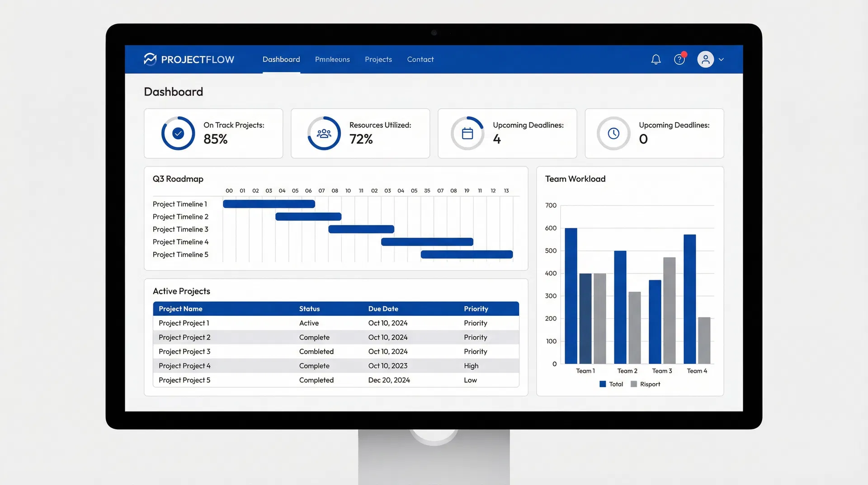Open the help question mark icon
The image size is (868, 485).
pyautogui.click(x=679, y=59)
